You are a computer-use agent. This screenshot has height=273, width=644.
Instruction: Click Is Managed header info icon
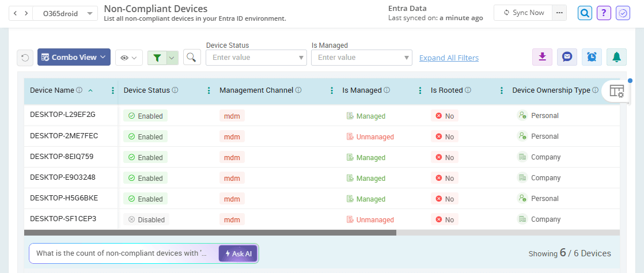387,90
